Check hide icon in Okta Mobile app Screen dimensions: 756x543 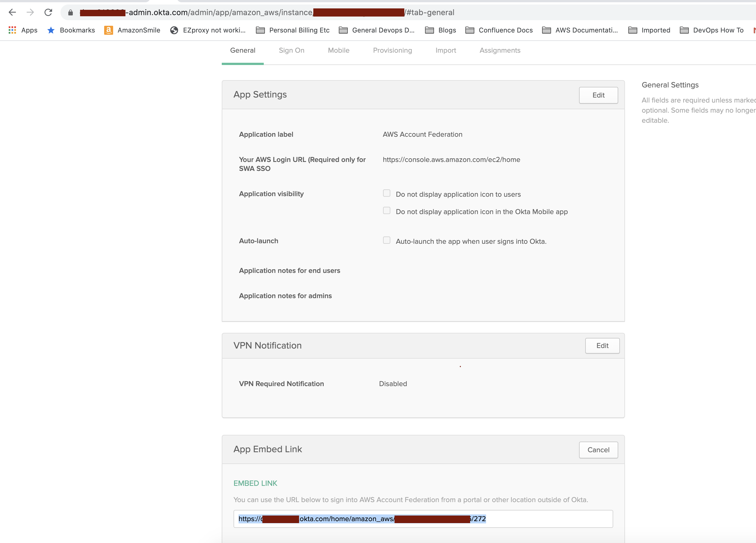pos(386,211)
